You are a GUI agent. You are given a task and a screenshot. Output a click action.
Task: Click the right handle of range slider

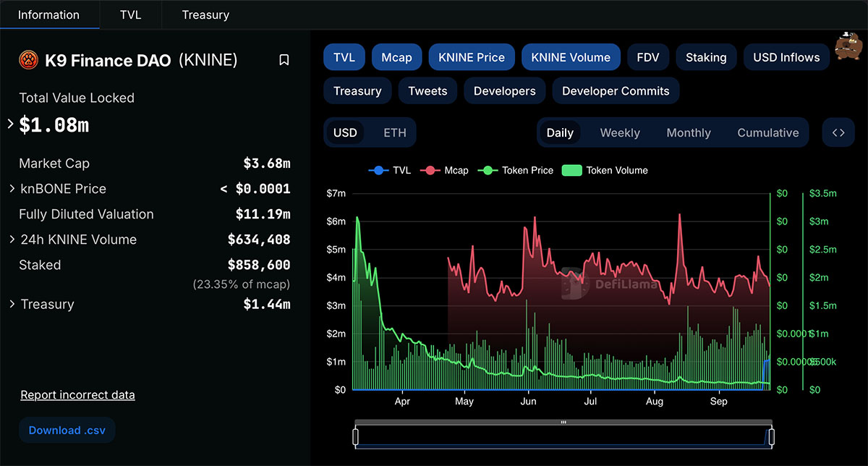(x=772, y=436)
